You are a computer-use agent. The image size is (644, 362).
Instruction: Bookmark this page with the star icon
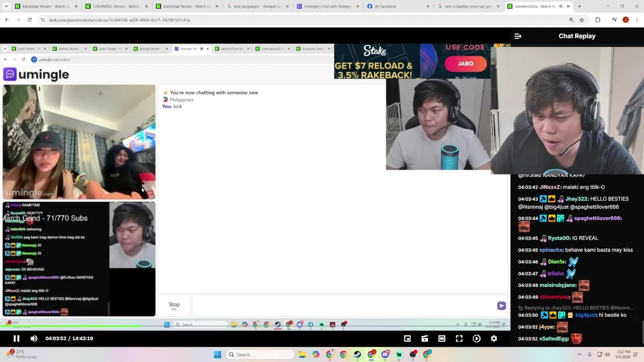pos(582,20)
